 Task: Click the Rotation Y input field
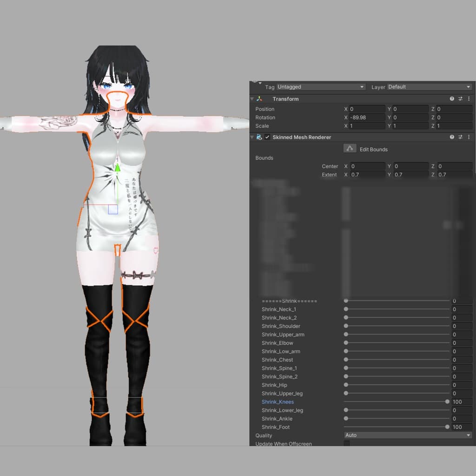410,118
